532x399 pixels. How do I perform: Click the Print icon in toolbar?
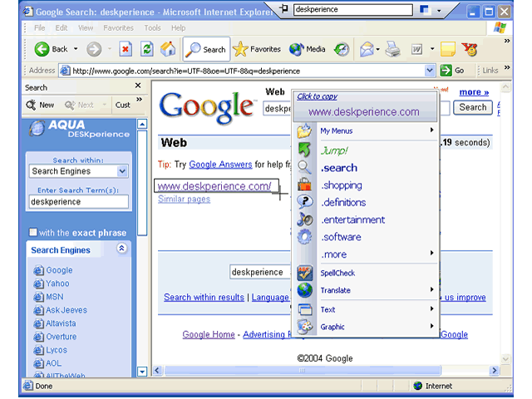393,50
